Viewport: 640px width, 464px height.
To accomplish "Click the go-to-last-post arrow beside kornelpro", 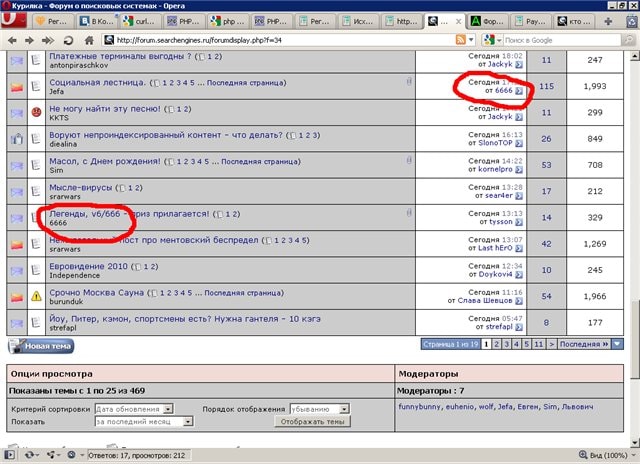I will click(519, 171).
